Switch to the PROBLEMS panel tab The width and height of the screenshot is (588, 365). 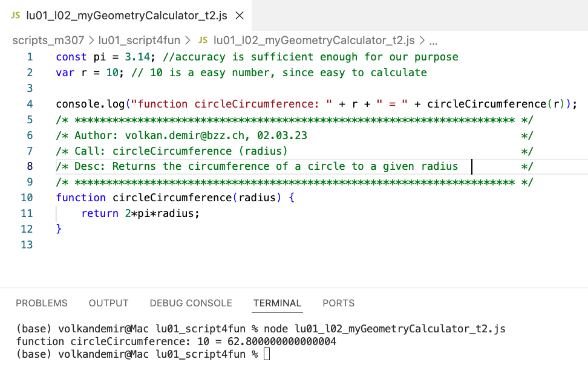click(x=42, y=303)
